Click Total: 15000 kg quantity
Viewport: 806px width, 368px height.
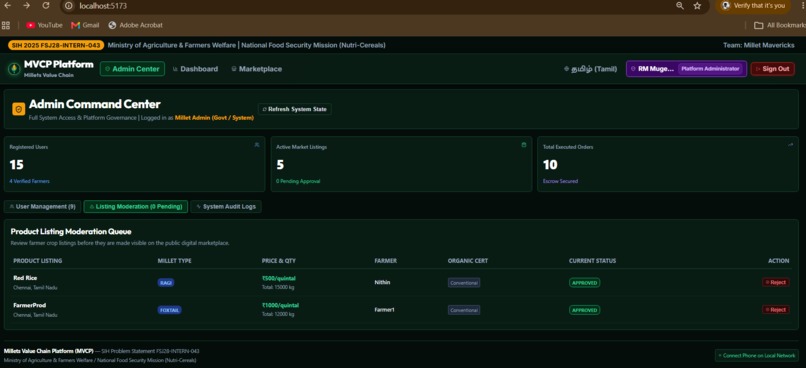point(278,287)
